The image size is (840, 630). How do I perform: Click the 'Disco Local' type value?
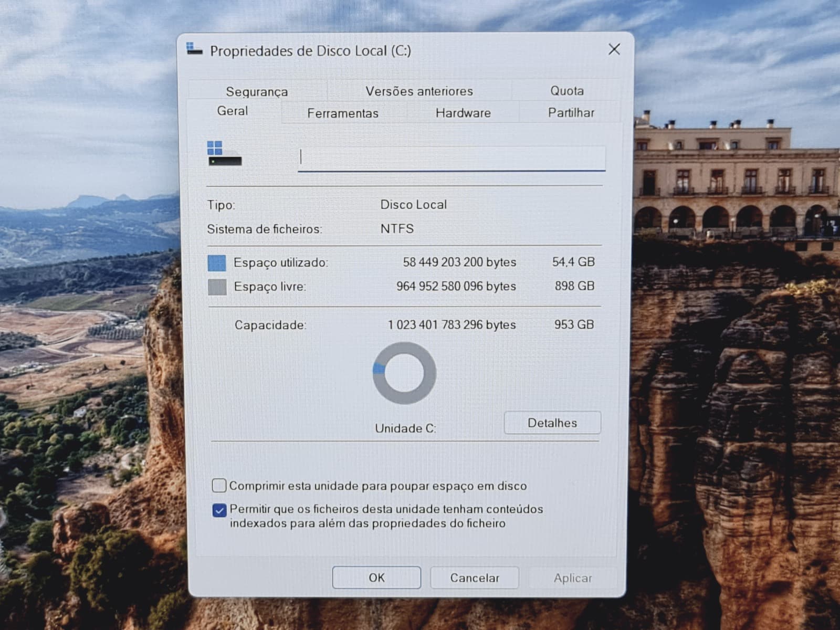pyautogui.click(x=413, y=204)
